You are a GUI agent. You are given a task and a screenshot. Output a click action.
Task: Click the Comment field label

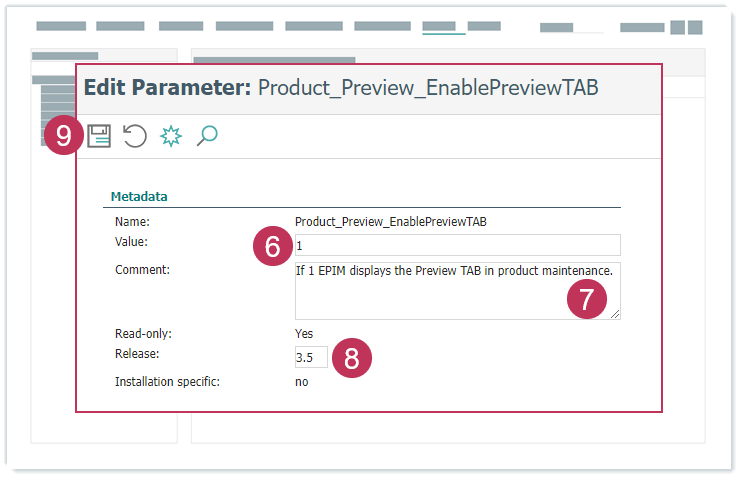coord(142,269)
